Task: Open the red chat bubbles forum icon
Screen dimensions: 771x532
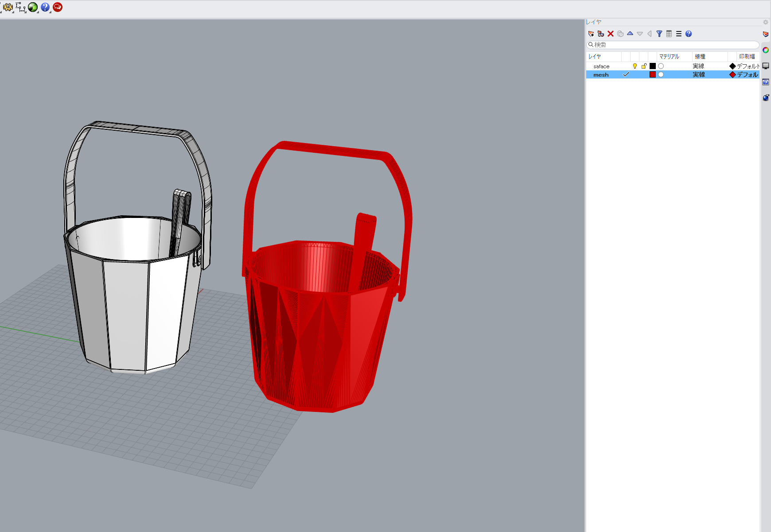Action: 58,7
